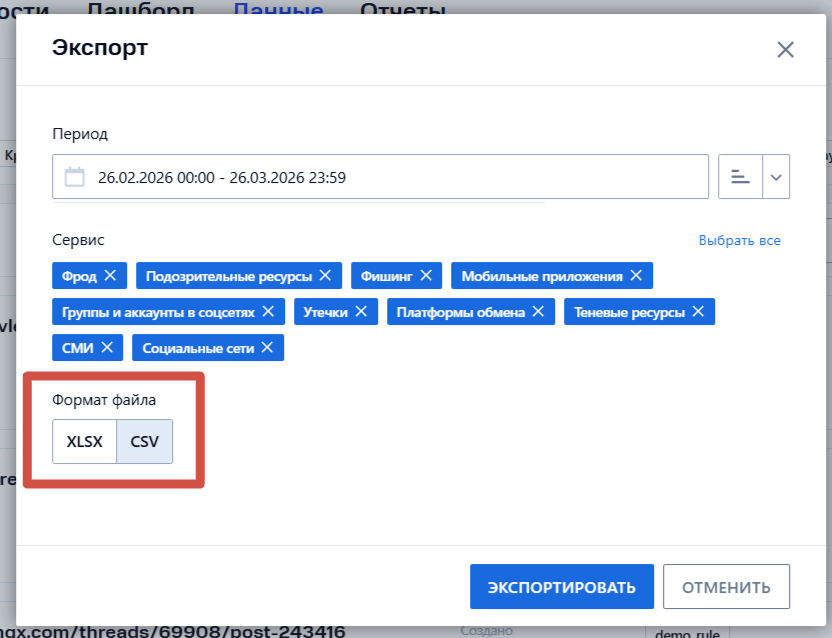This screenshot has height=638, width=832.
Task: Remove the Фишинг service tag
Action: pyautogui.click(x=426, y=275)
